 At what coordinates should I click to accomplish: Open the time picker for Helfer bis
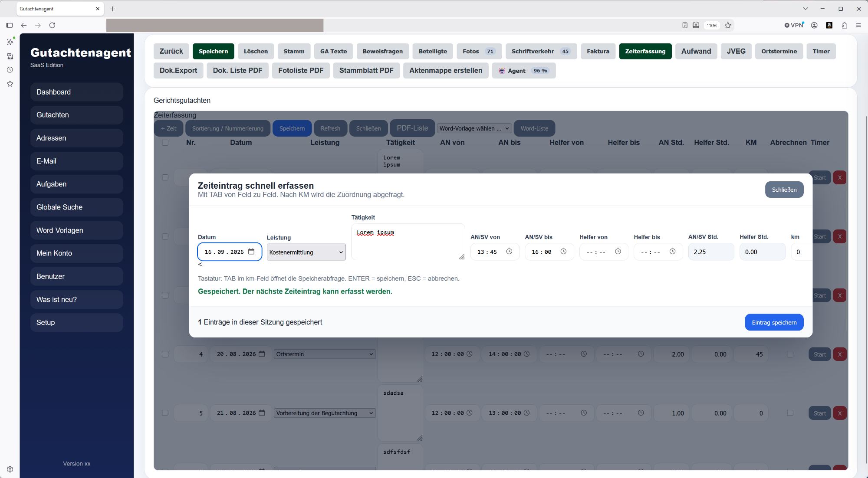[x=672, y=252]
